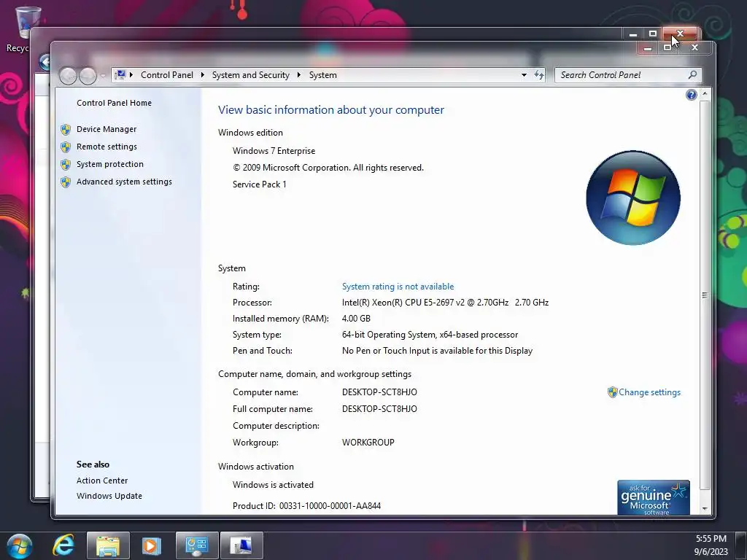Expand arrow after Control Panel breadcrumb
Image resolution: width=747 pixels, height=560 pixels.
coord(203,75)
